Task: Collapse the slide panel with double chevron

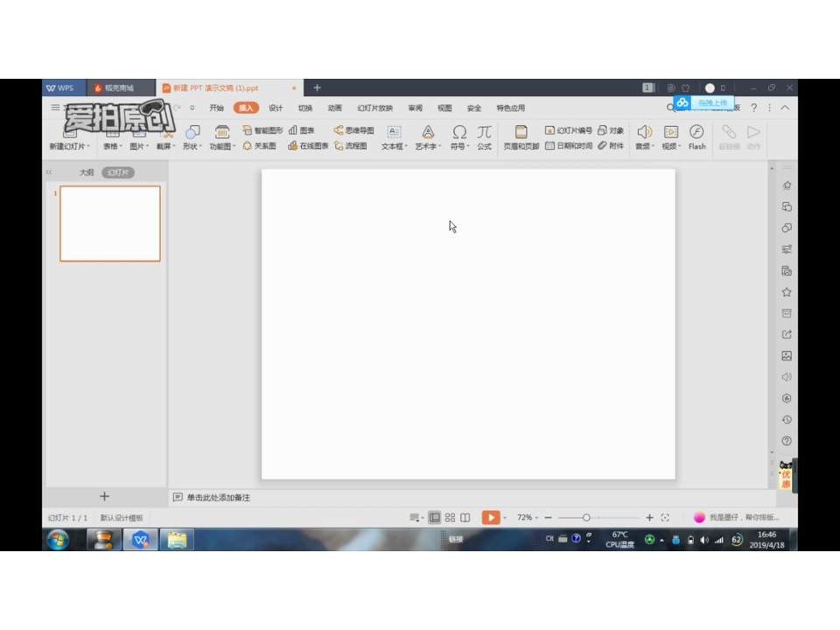Action: pos(49,172)
